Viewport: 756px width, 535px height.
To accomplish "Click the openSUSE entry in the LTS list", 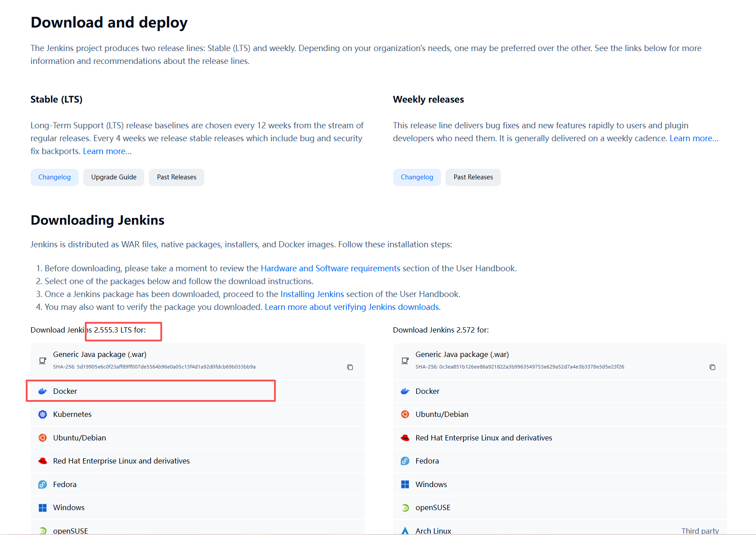I will 198,527.
